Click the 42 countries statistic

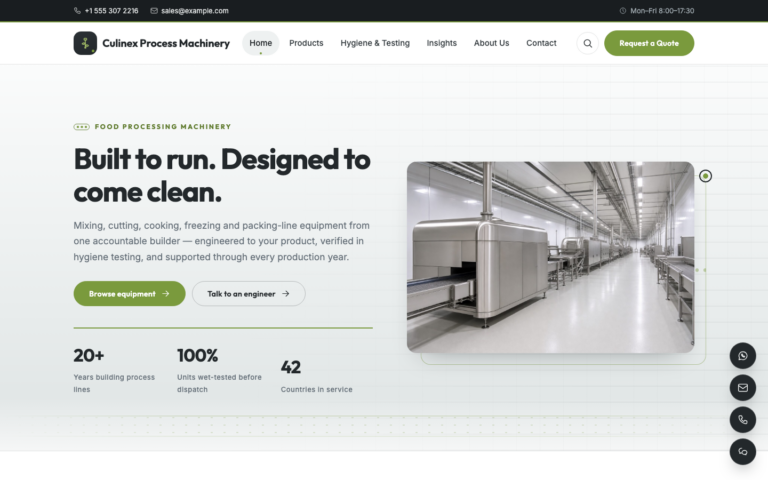(x=290, y=367)
